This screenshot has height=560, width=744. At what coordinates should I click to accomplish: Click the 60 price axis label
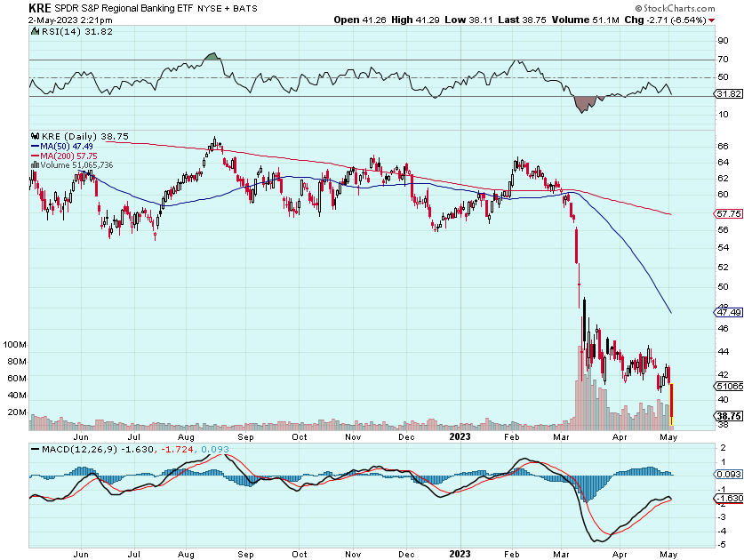(723, 194)
